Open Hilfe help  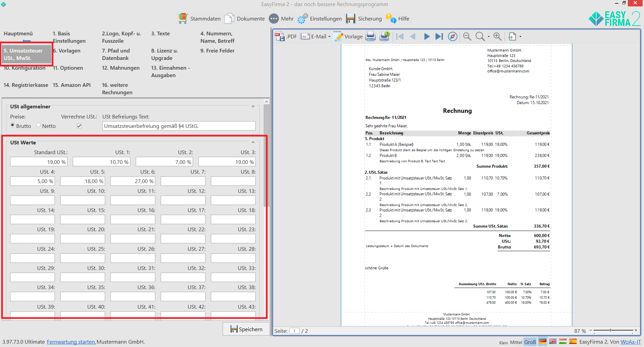click(x=398, y=19)
